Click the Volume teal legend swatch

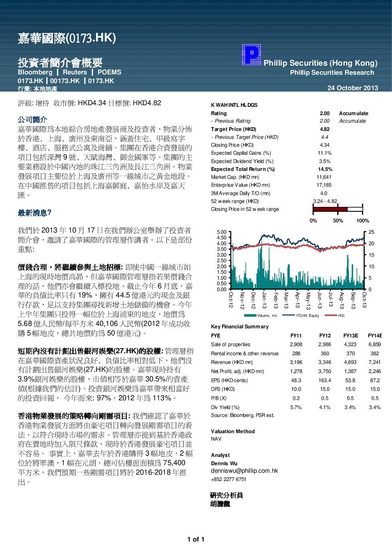[x=251, y=316]
